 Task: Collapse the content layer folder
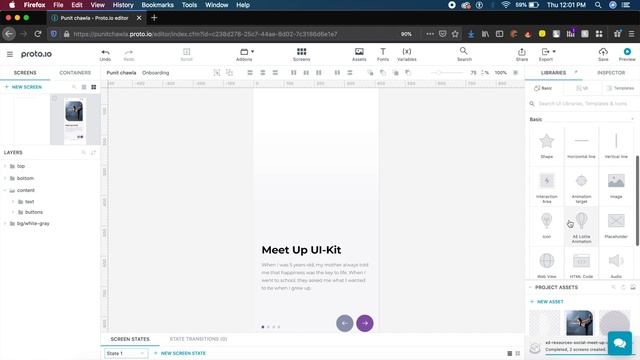(x=5, y=190)
